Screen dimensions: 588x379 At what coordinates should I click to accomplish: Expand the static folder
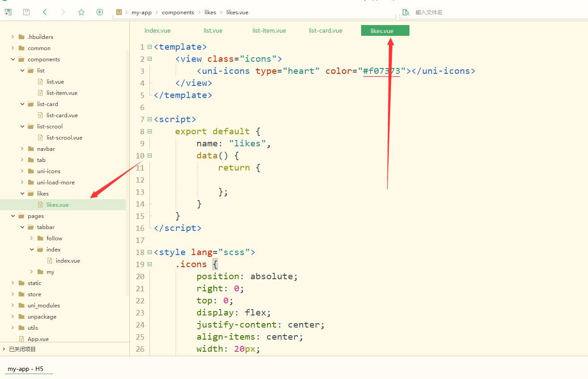[13, 283]
